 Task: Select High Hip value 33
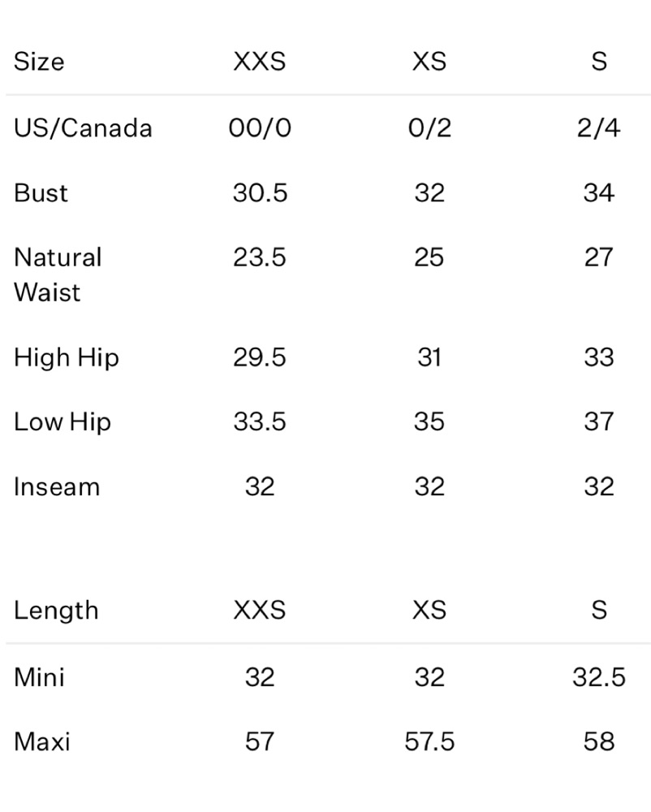point(599,357)
